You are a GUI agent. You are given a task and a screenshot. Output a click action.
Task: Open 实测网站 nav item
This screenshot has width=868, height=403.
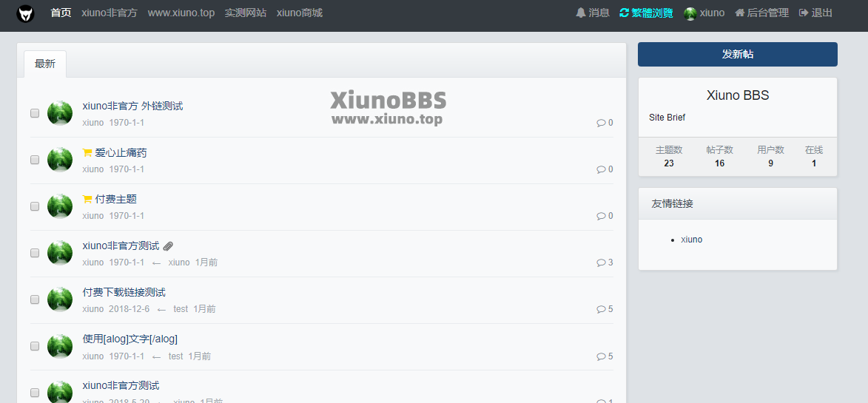[x=245, y=13]
